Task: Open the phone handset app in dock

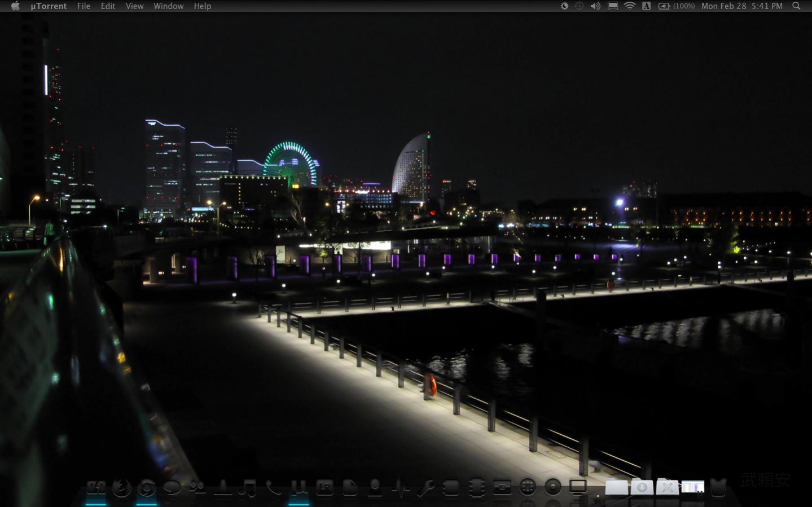Action: click(274, 487)
